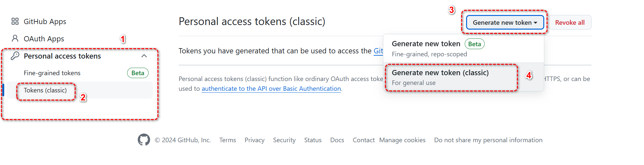The image size is (644, 165).
Task: Open the GitHub Apps sidebar item
Action: pos(45,21)
